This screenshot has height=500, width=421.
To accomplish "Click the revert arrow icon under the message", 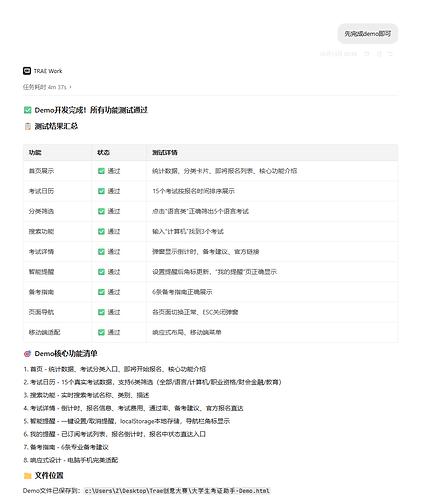I will [x=390, y=54].
